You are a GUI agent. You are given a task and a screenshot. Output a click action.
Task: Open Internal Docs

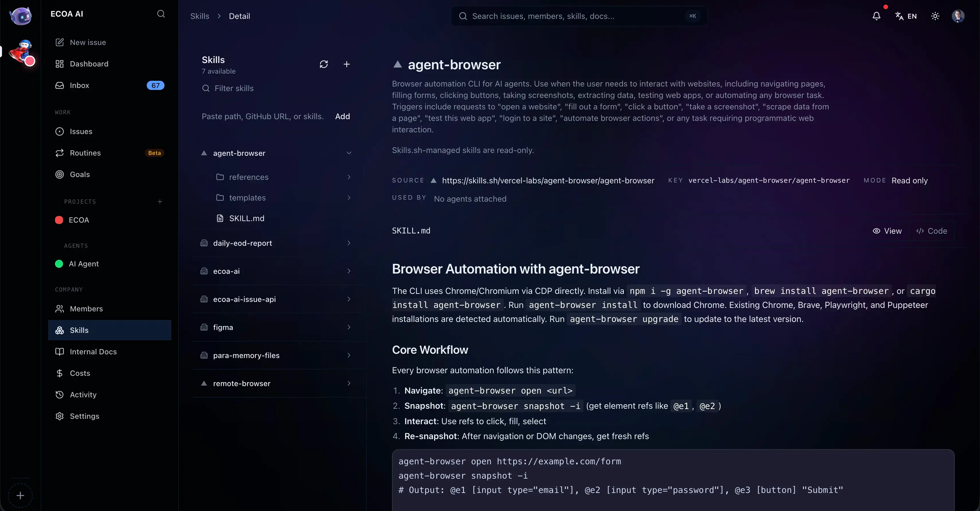[109, 351]
